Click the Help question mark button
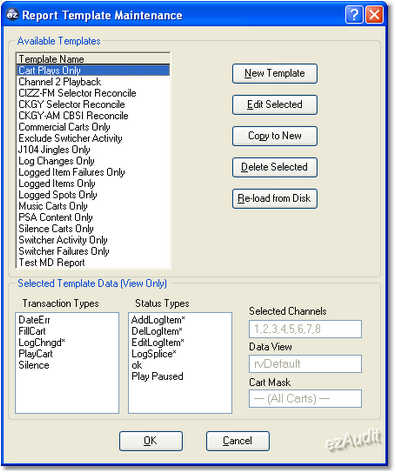Image resolution: width=395 pixels, height=473 pixels. click(x=354, y=15)
